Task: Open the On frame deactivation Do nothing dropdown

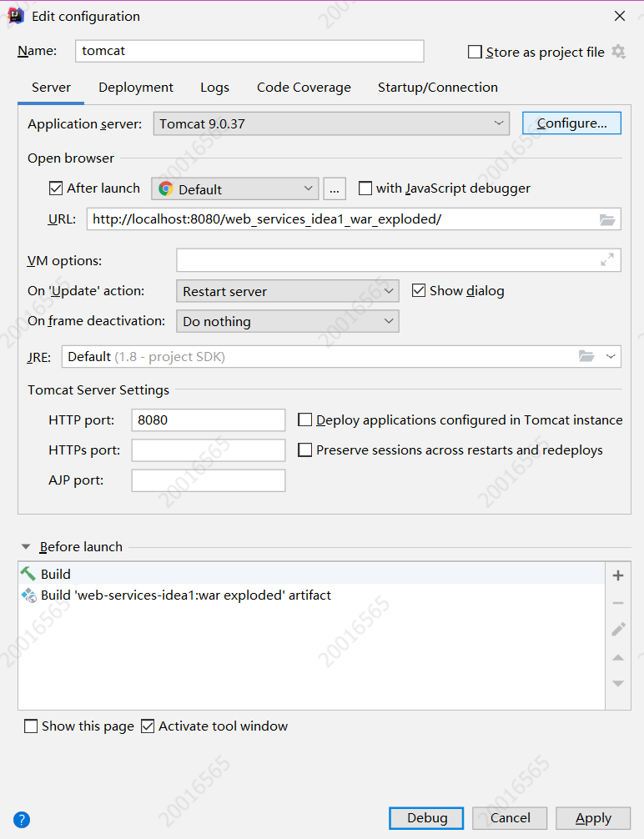Action: point(288,321)
